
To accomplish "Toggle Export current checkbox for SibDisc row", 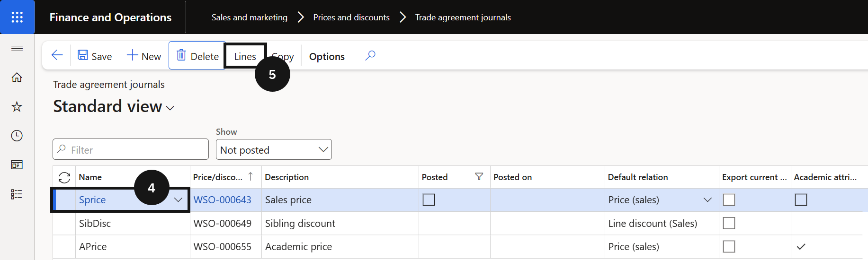I will click(729, 223).
